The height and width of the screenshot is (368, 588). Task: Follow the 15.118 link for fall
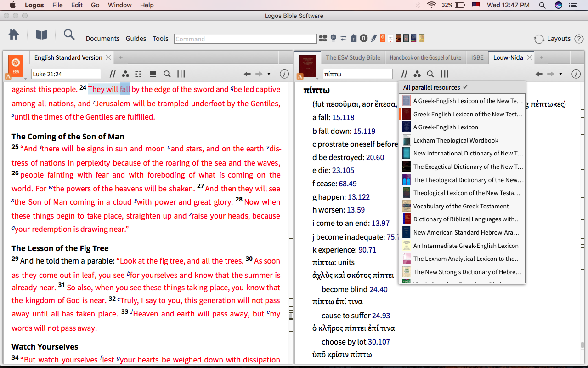[x=343, y=118]
